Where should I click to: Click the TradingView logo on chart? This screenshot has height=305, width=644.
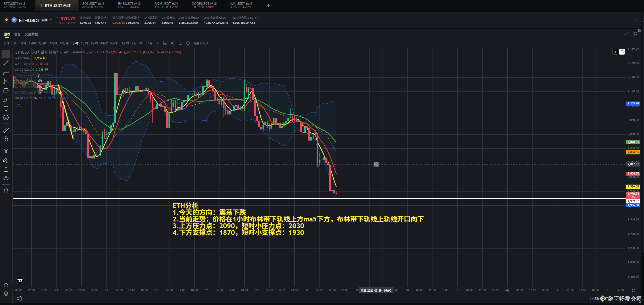[x=20, y=280]
